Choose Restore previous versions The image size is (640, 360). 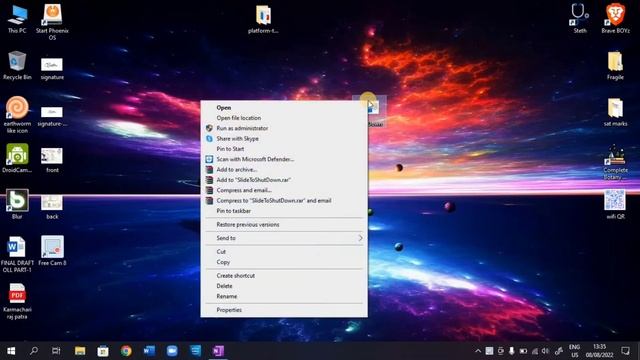tap(284, 225)
